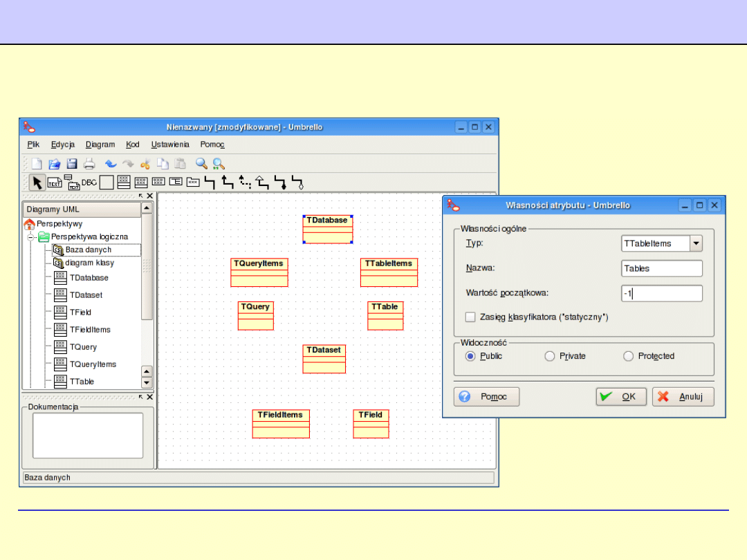Select the TEXT label tool
This screenshot has width=747, height=560.
pos(55,183)
